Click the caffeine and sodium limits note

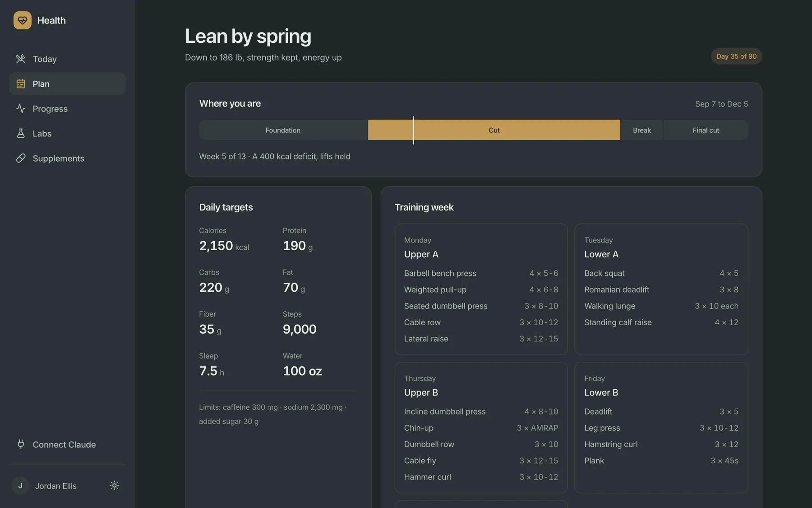[x=273, y=414]
